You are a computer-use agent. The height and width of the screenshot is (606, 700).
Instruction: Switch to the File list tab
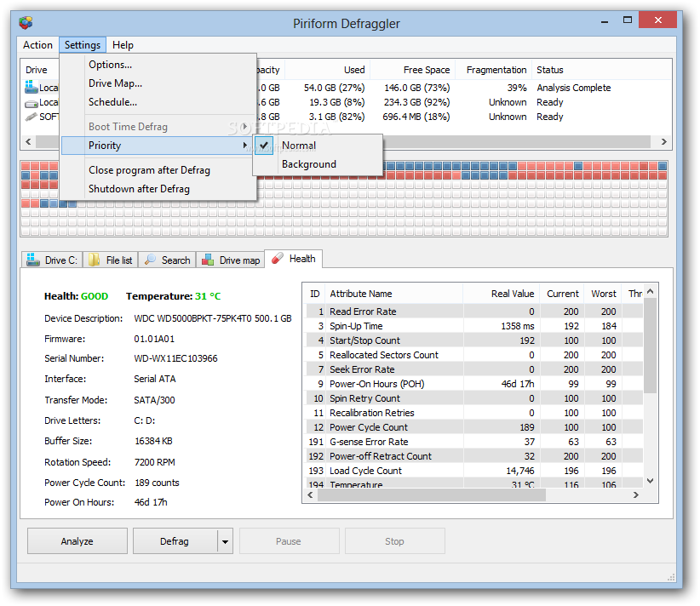pyautogui.click(x=110, y=260)
